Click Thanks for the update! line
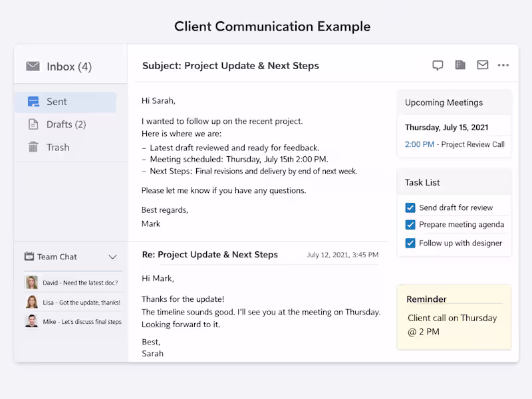 183,299
